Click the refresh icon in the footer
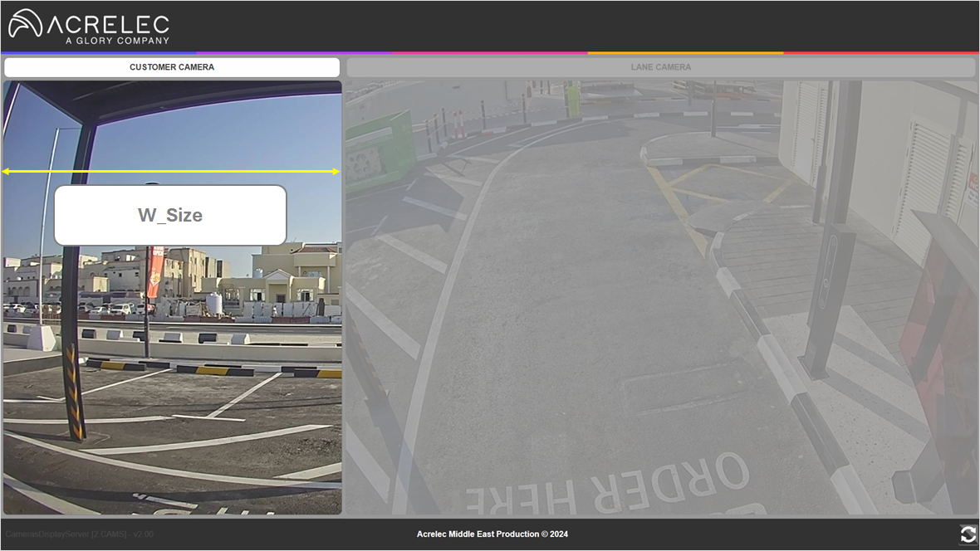 point(968,534)
